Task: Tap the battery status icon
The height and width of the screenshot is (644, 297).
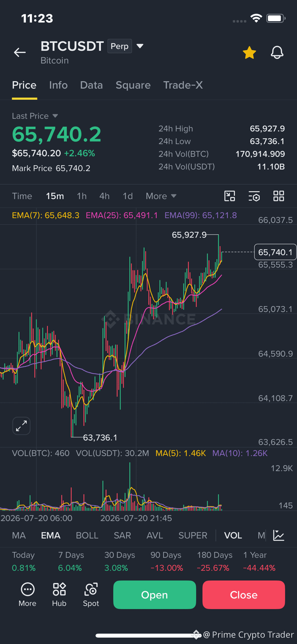Action: click(276, 18)
